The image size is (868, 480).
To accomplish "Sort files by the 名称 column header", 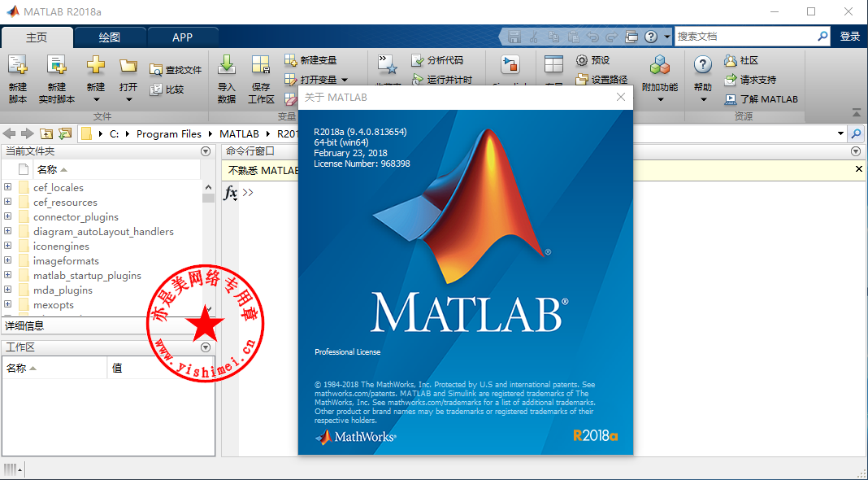I will pyautogui.click(x=117, y=169).
